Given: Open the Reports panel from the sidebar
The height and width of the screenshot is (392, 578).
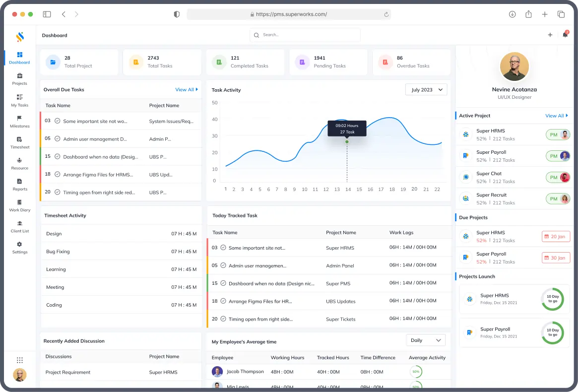Looking at the screenshot, I should 19,185.
